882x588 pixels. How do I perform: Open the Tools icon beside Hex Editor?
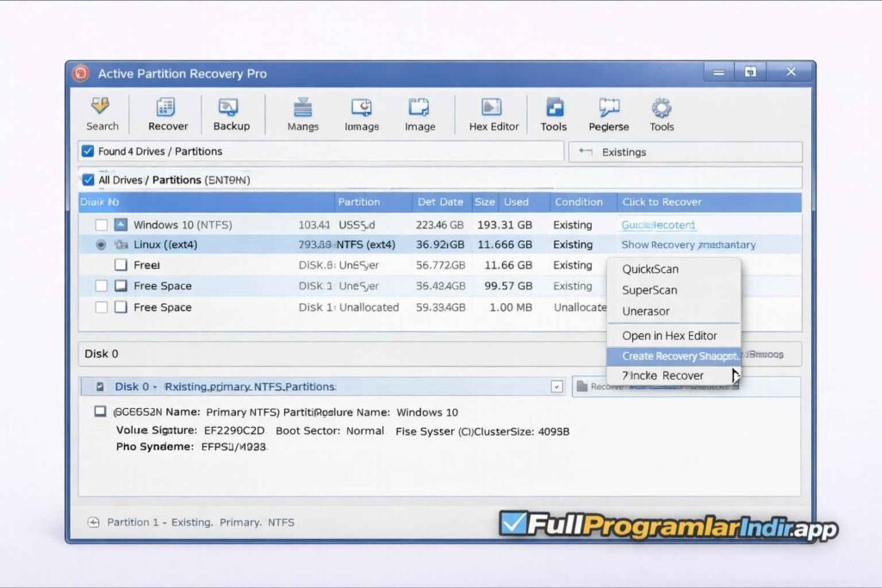(553, 114)
